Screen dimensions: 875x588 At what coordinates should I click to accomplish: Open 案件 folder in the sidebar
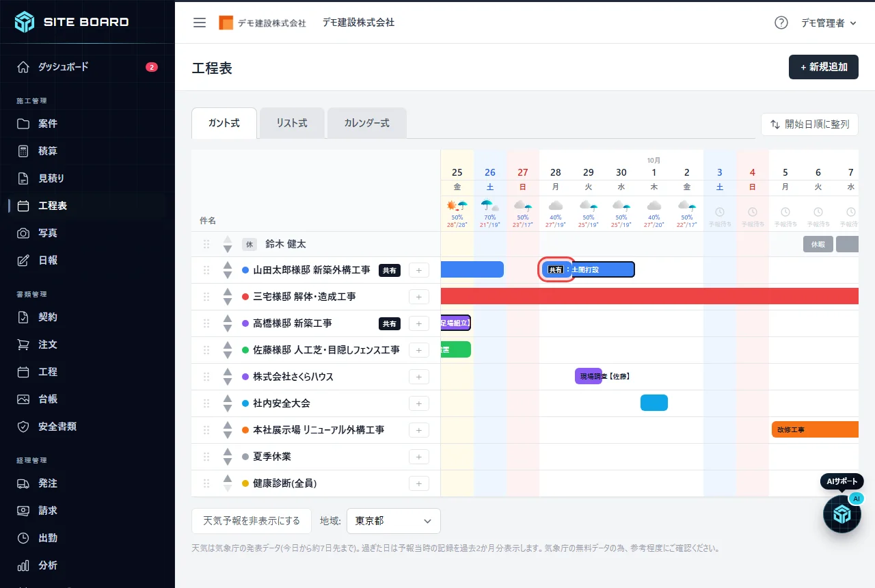(87, 124)
